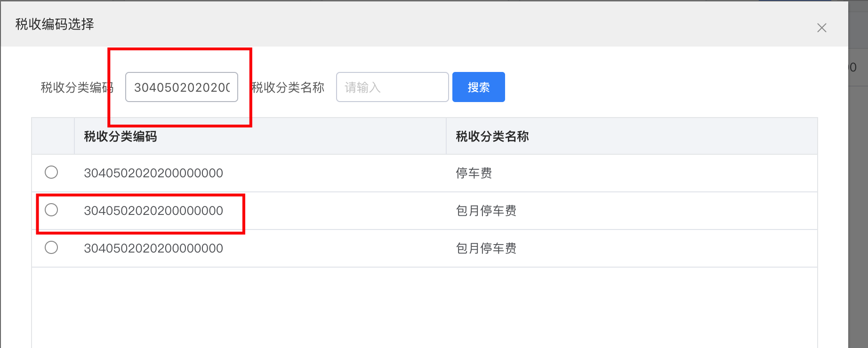Screen dimensions: 868x348
Task: Select the radio button for 停车费 row
Action: pyautogui.click(x=51, y=172)
